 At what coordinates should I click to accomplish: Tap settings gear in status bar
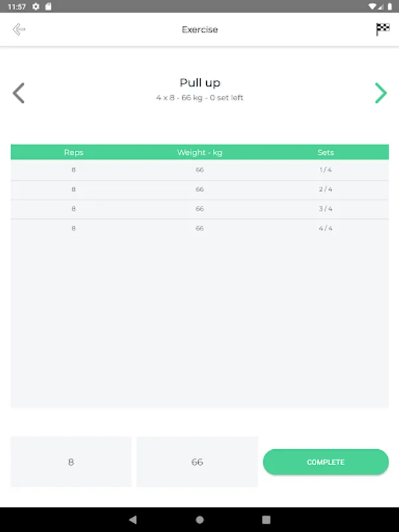(36, 7)
